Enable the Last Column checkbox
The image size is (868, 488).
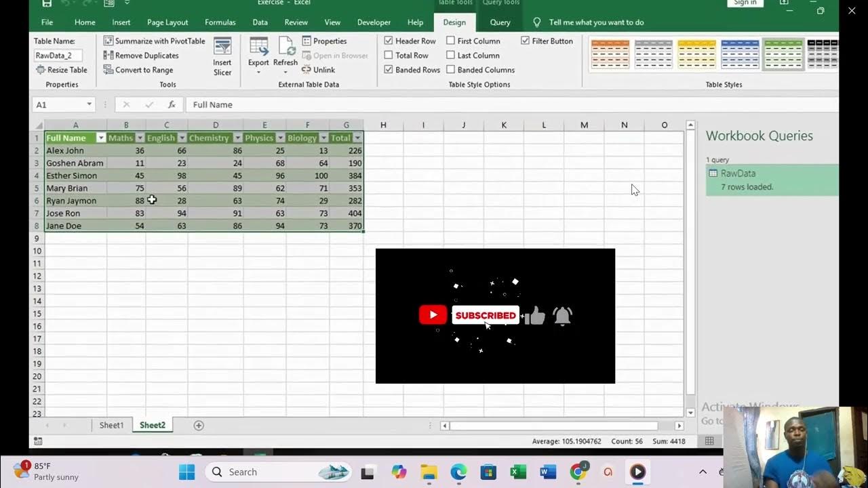click(450, 56)
